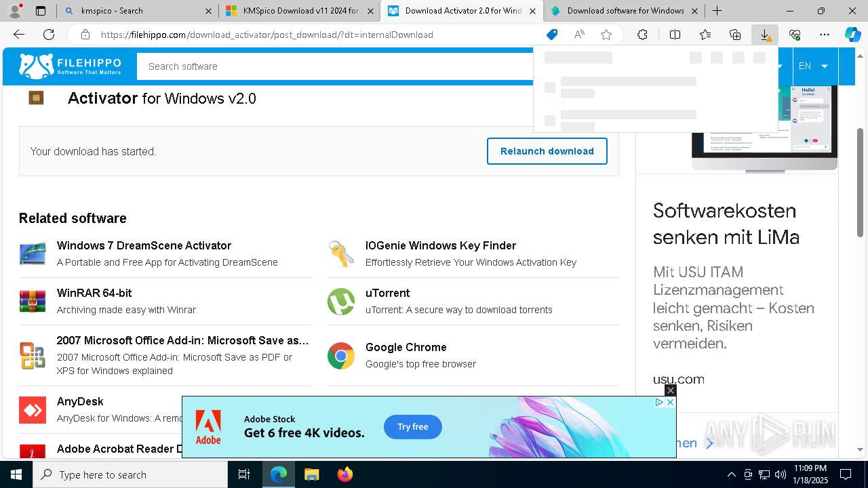Show hidden system tray icons
The width and height of the screenshot is (868, 488).
click(731, 474)
